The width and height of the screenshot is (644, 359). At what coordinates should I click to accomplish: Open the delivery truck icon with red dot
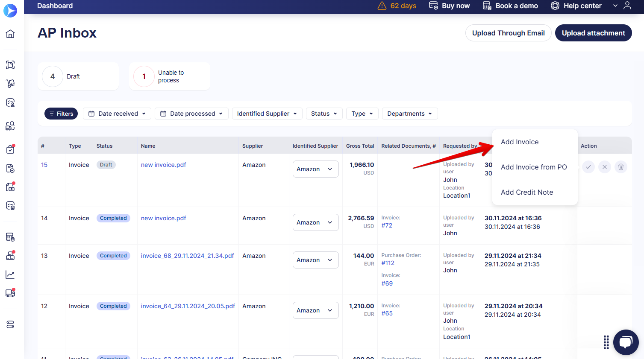coord(10,293)
